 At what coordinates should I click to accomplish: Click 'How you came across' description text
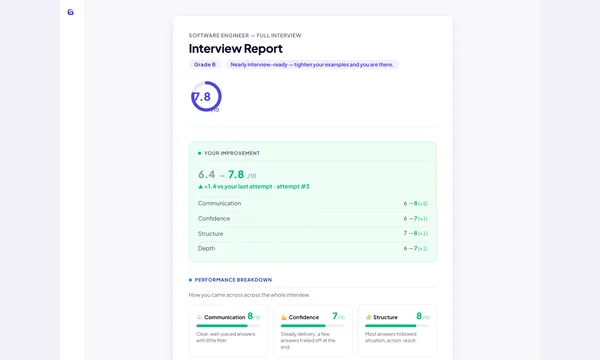tap(249, 295)
